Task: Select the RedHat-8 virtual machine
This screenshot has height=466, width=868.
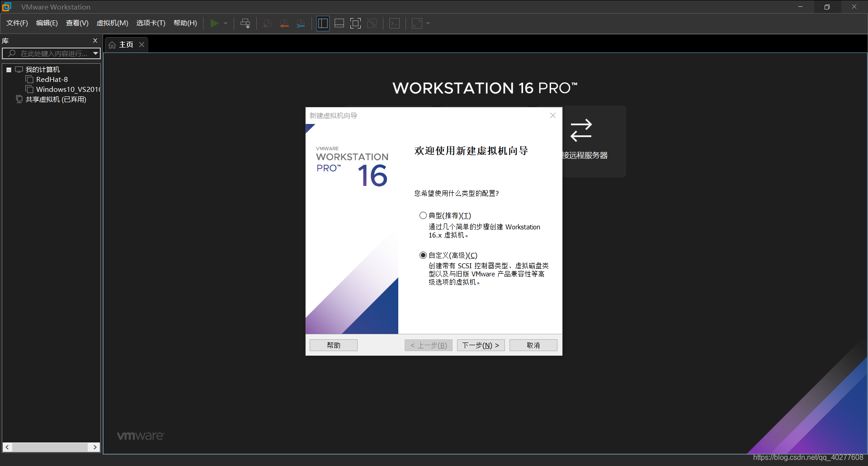Action: coord(52,80)
